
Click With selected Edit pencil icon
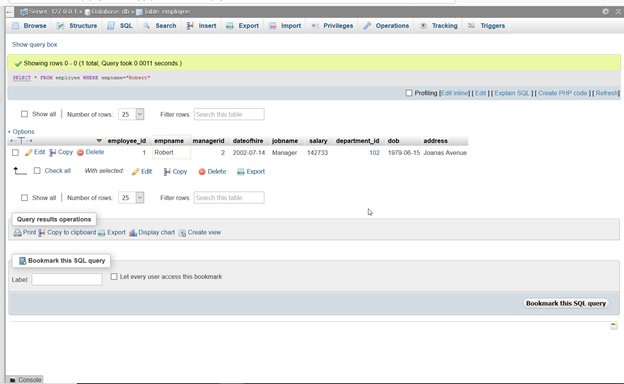(135, 172)
